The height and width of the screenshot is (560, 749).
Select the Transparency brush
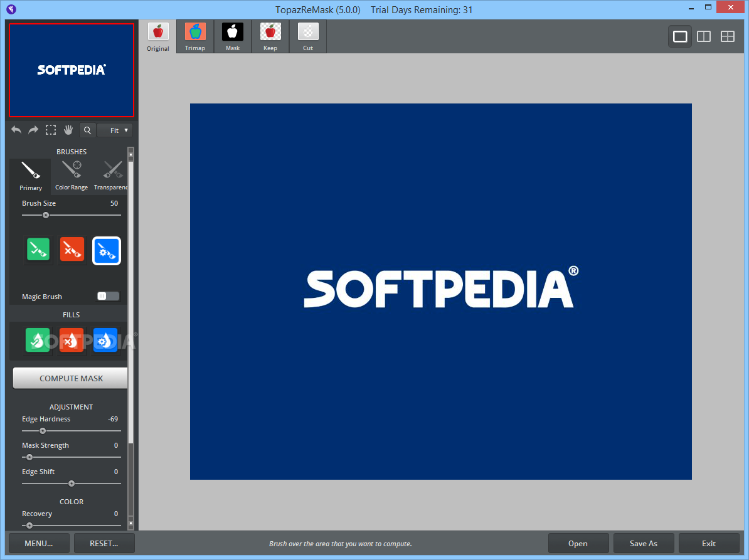(x=110, y=176)
